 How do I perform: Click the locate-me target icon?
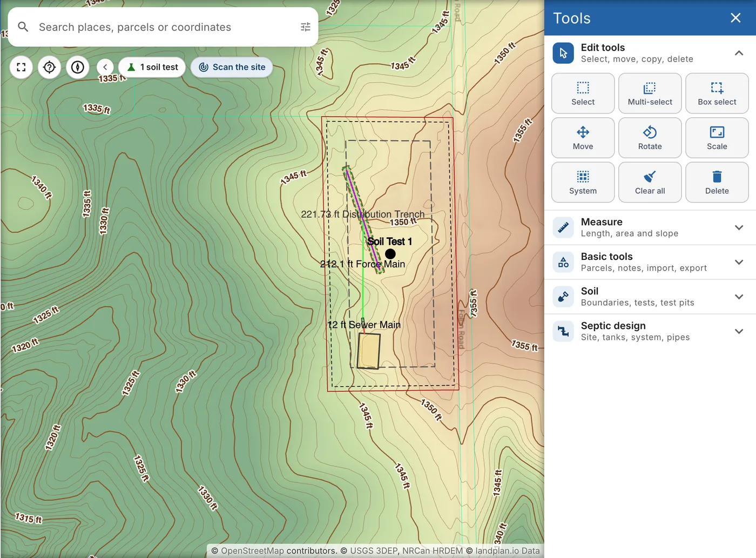click(50, 68)
